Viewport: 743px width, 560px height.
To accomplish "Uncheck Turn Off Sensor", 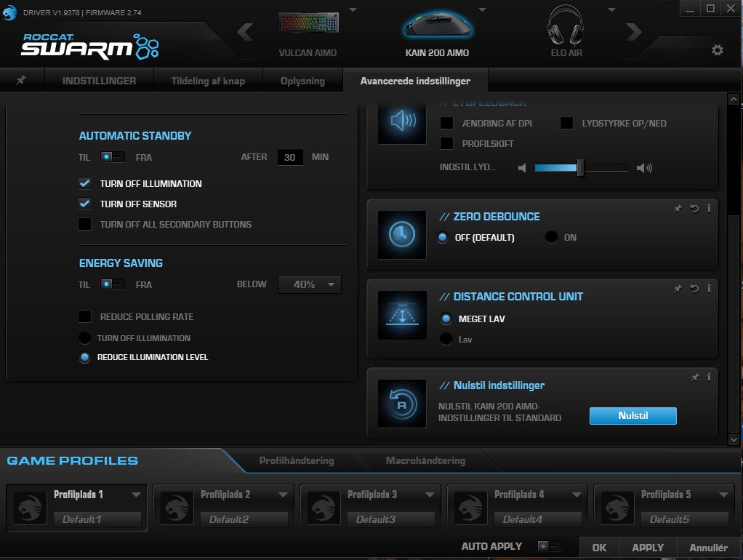I will pos(85,204).
